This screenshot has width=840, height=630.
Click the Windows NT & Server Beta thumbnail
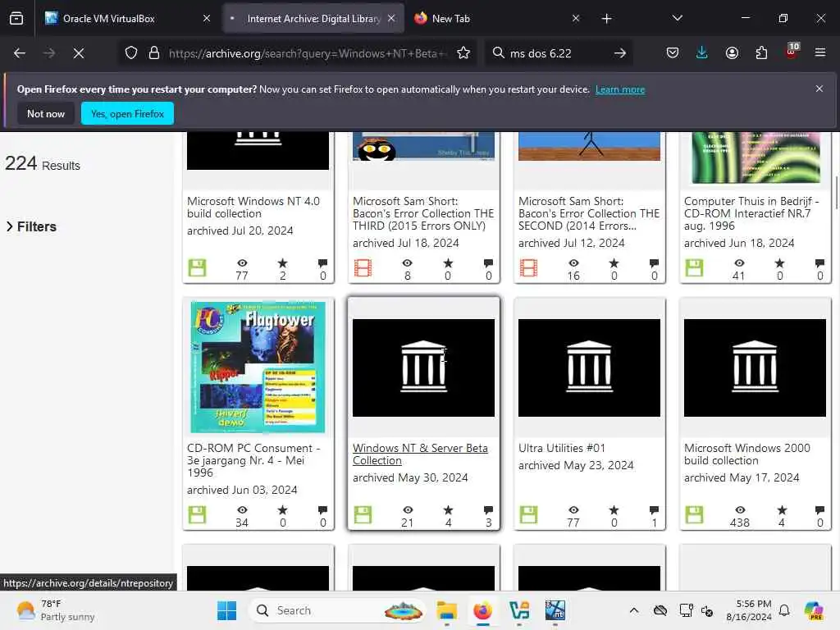(x=423, y=367)
